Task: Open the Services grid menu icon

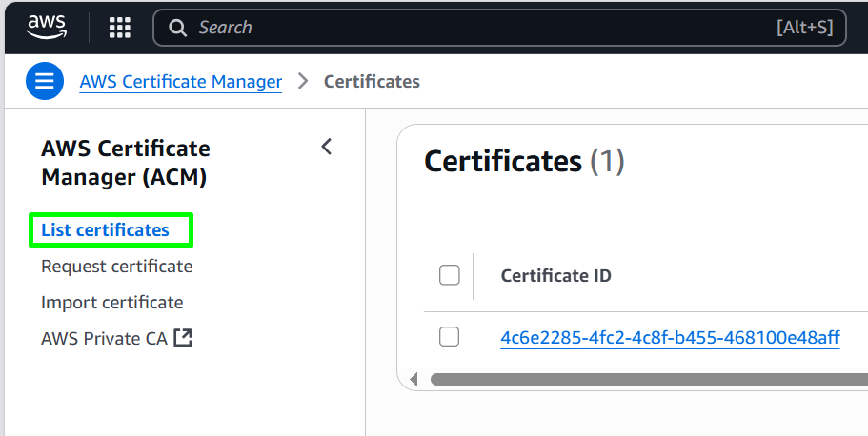Action: (119, 27)
